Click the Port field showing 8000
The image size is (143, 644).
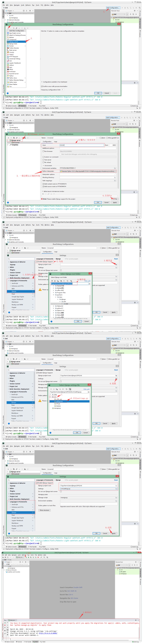tap(113, 145)
